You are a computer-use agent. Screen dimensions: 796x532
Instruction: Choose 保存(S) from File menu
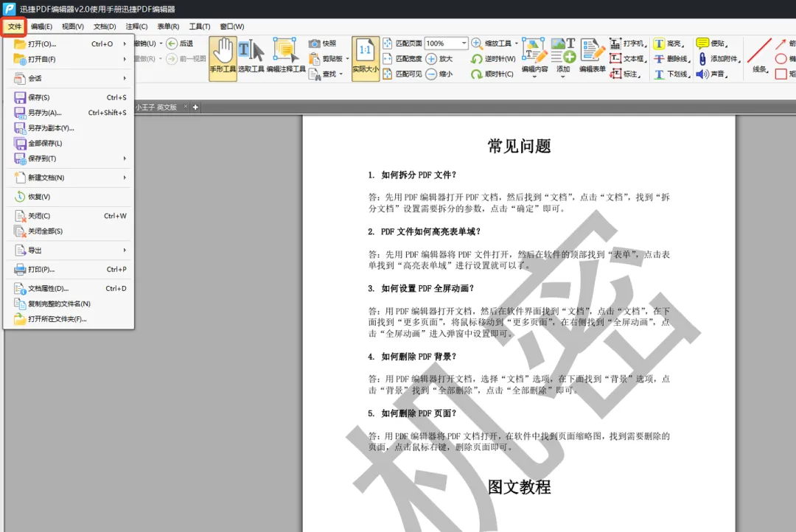[x=69, y=97]
